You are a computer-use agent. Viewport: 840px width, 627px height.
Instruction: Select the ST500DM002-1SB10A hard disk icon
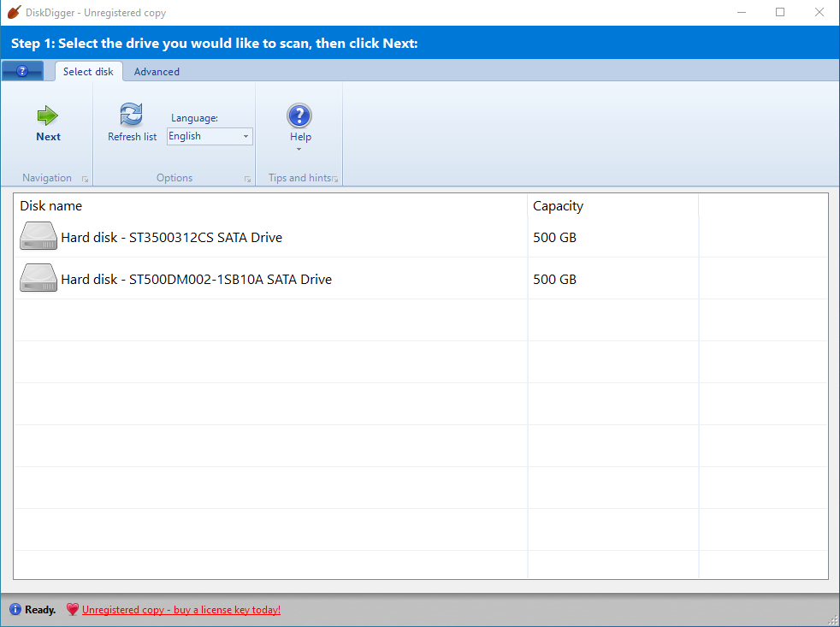click(x=38, y=278)
